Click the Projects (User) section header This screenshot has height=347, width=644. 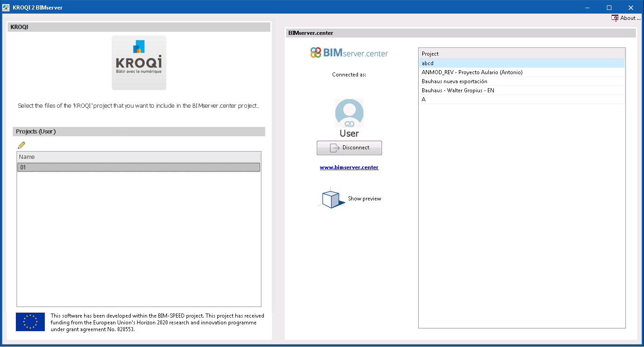tap(138, 132)
